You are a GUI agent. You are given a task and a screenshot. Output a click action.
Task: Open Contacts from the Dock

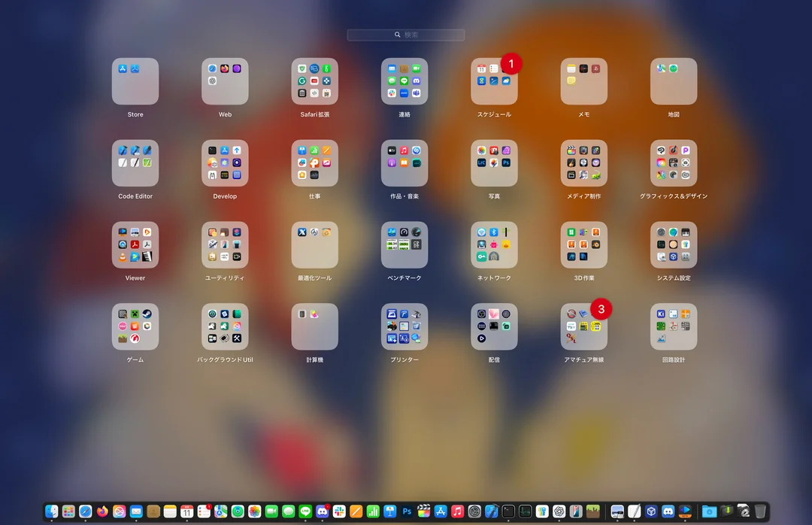[153, 511]
